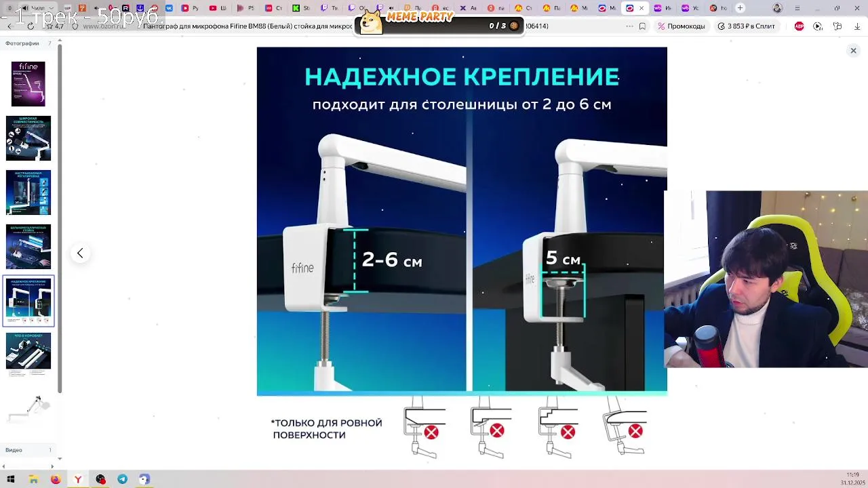The image size is (868, 488).
Task: Switch to Yandex Browser in taskbar
Action: tap(78, 479)
